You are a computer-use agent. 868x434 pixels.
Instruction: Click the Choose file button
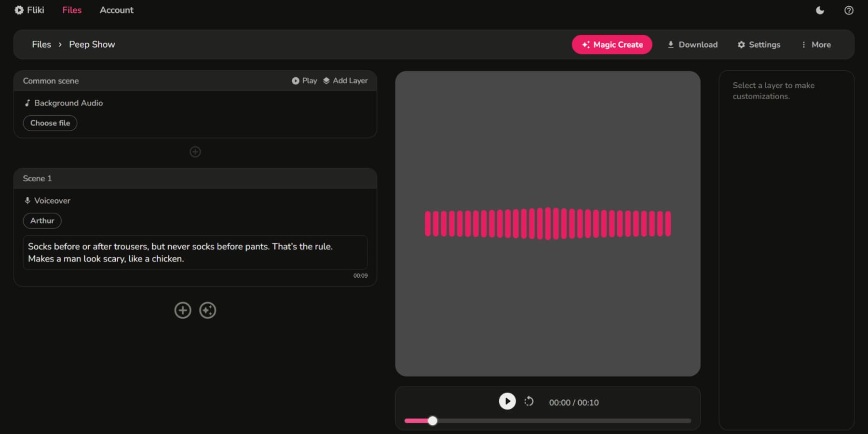(x=50, y=123)
